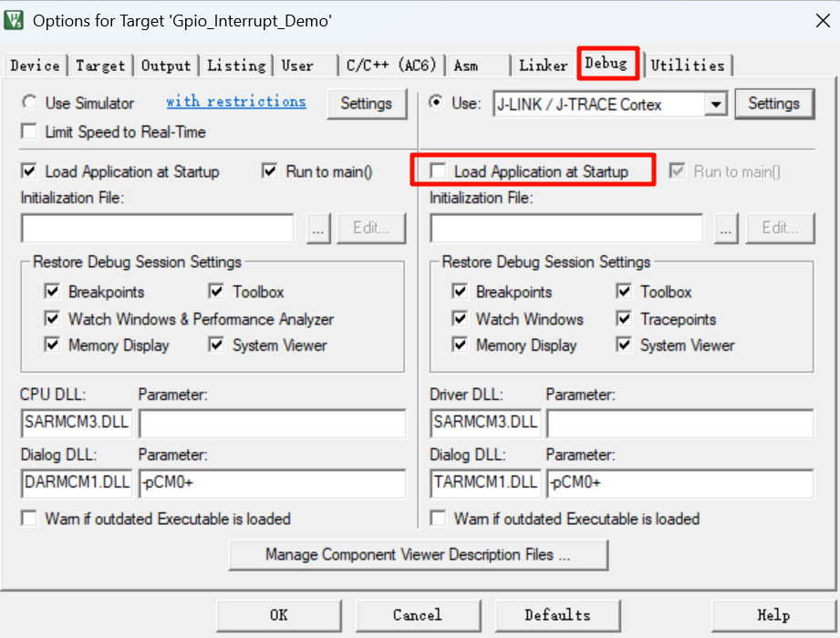The image size is (840, 638).
Task: Open the Target tab
Action: (x=100, y=66)
